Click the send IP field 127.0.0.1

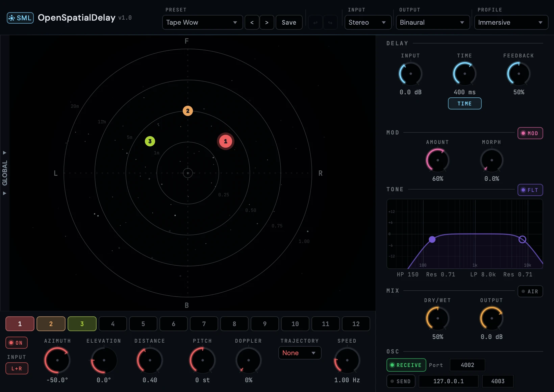click(449, 381)
